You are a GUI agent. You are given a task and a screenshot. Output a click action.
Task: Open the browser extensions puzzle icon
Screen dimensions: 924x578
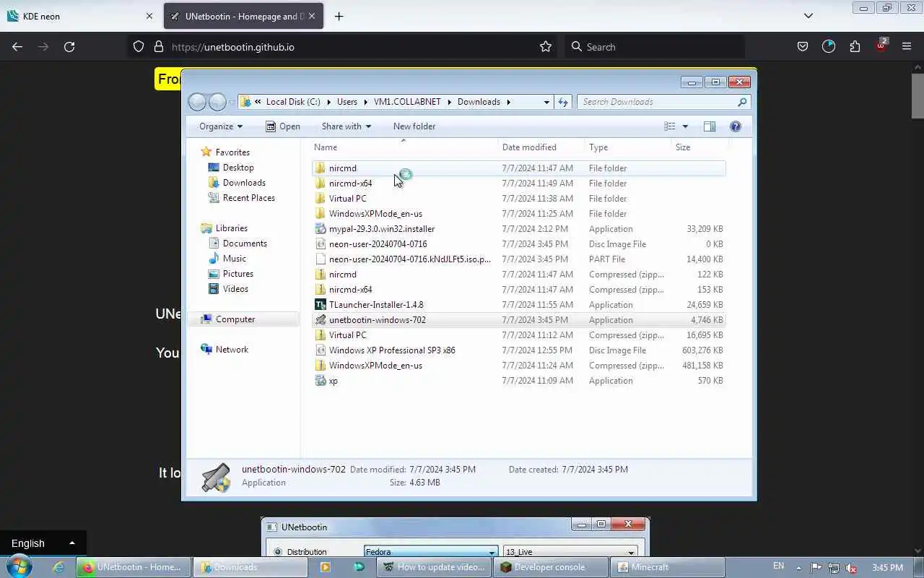(855, 47)
